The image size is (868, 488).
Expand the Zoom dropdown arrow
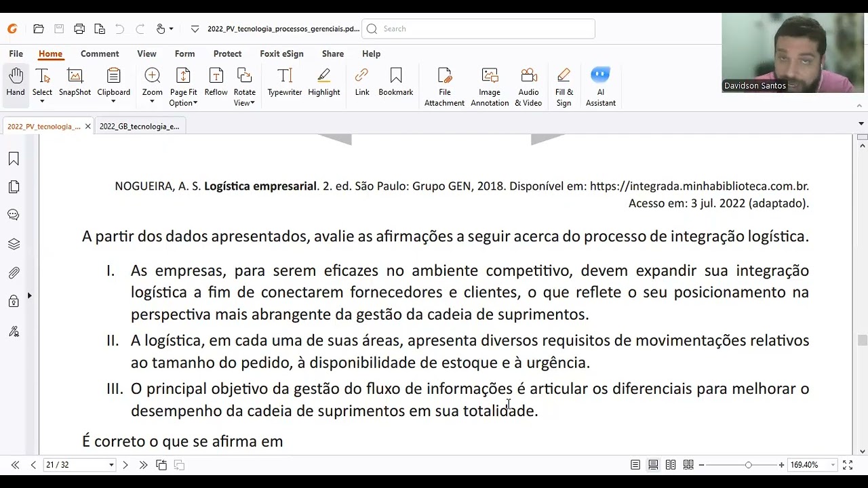click(152, 102)
